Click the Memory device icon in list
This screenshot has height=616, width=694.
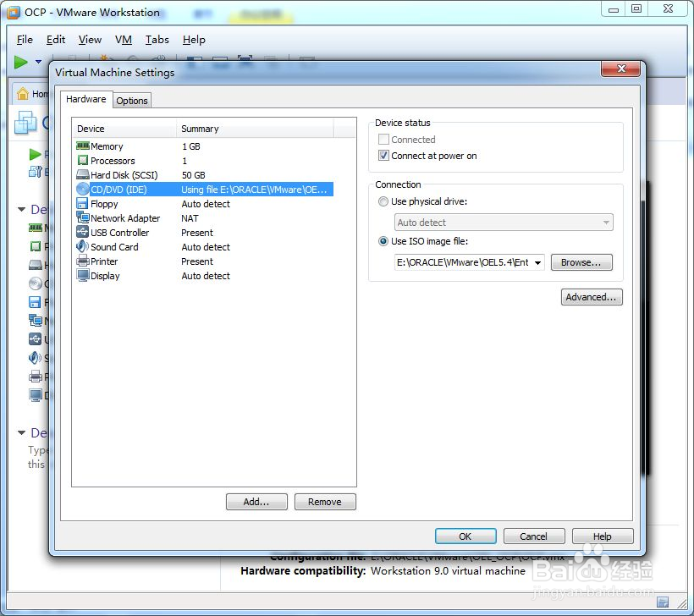tap(83, 146)
